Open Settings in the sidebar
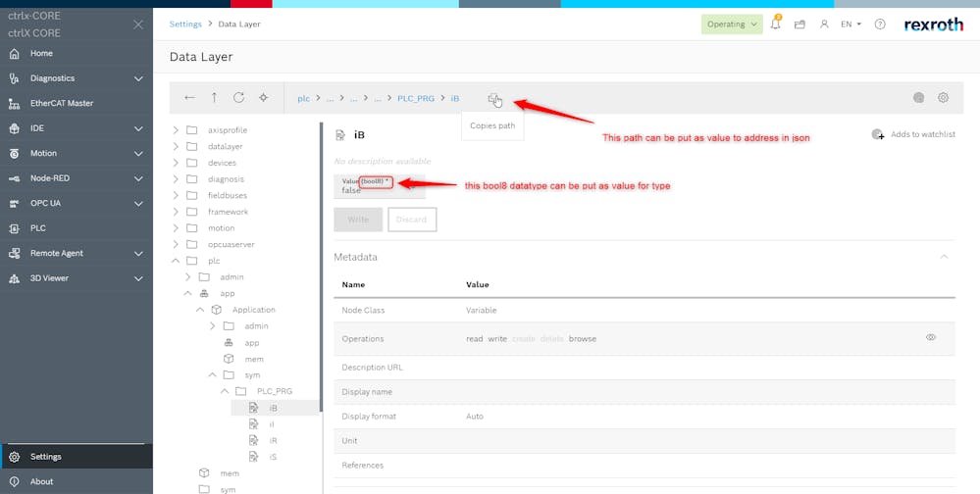Viewport: 980px width, 494px height. coord(77,457)
